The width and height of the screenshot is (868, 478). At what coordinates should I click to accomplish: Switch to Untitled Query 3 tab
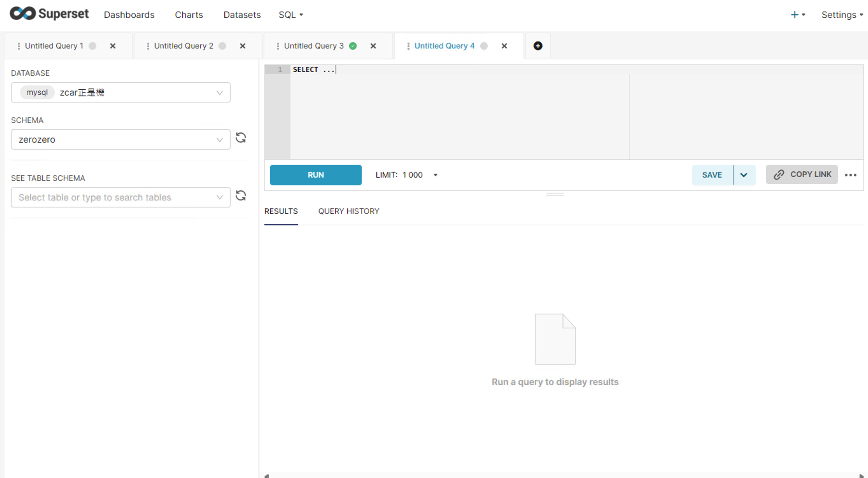pyautogui.click(x=313, y=46)
